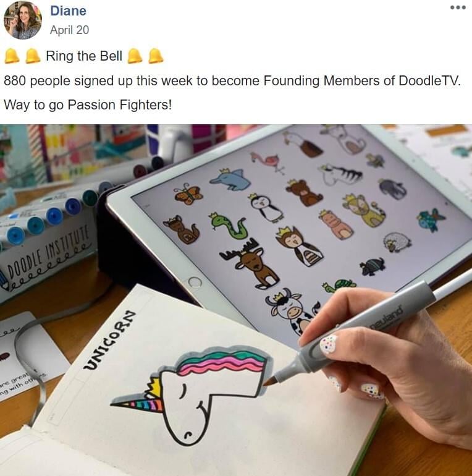Open the Diane author name link
The image size is (472, 476).
68,11
